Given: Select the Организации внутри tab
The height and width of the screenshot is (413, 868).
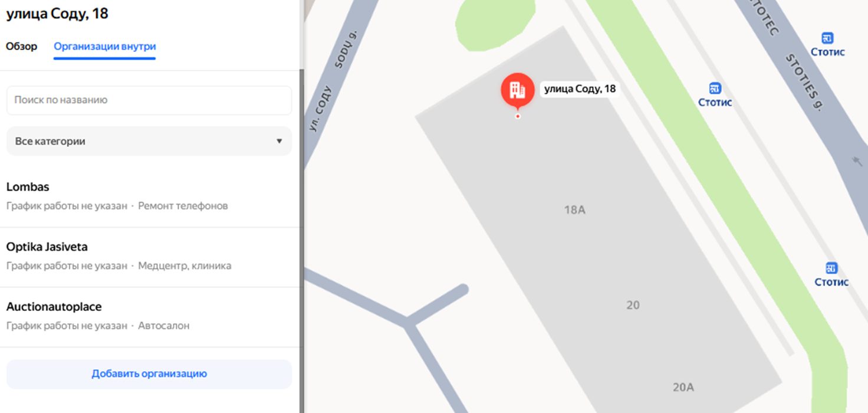Looking at the screenshot, I should pos(104,46).
